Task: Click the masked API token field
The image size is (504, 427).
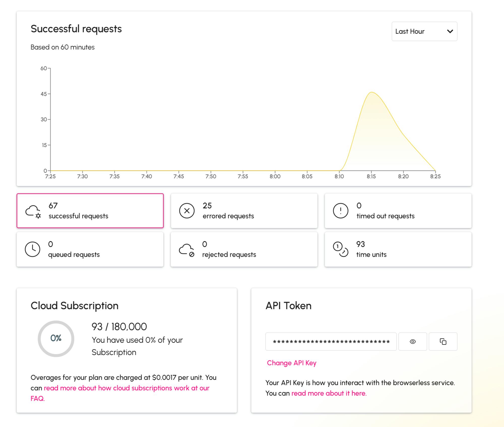Action: click(331, 342)
